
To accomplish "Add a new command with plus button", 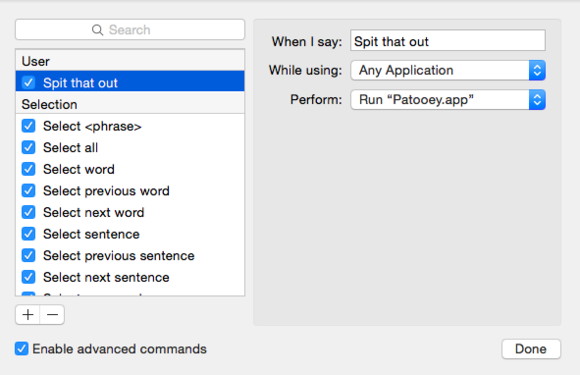I will [x=28, y=315].
